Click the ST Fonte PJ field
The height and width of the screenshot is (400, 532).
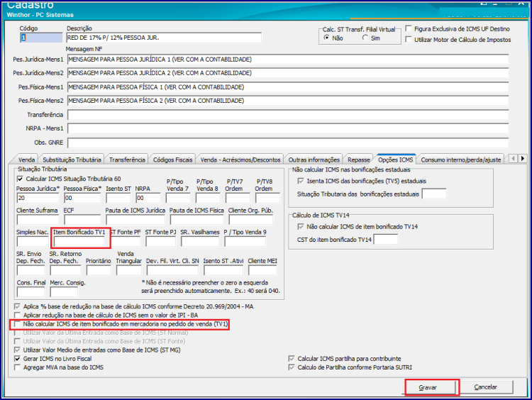161,241
